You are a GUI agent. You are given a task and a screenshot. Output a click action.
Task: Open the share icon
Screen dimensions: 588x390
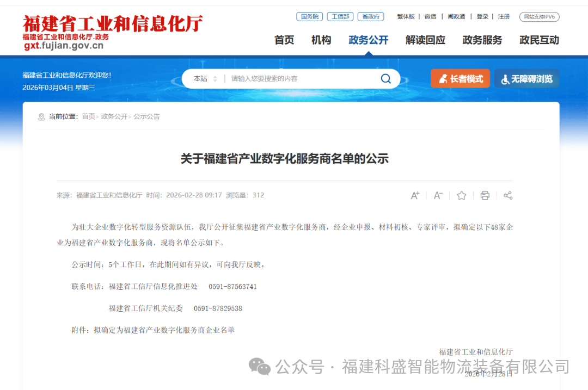point(508,195)
